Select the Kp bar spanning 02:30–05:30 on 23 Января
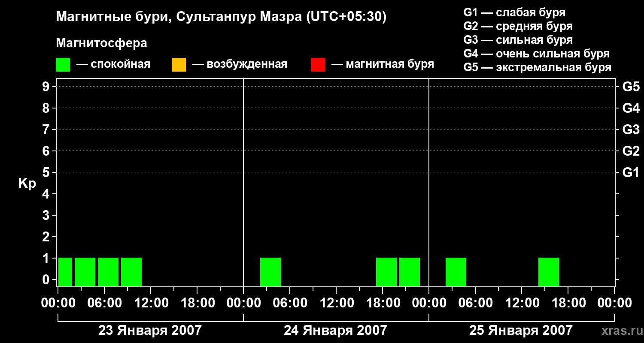The image size is (644, 343). coord(85,272)
